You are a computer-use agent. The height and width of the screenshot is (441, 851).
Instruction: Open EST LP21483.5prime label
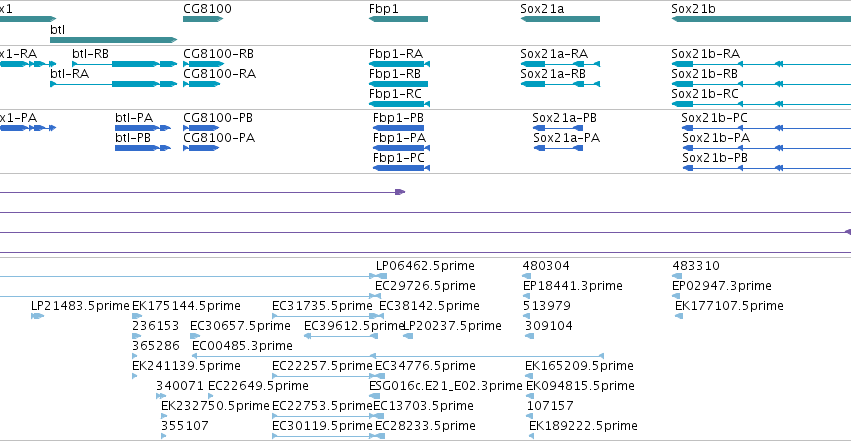point(80,306)
